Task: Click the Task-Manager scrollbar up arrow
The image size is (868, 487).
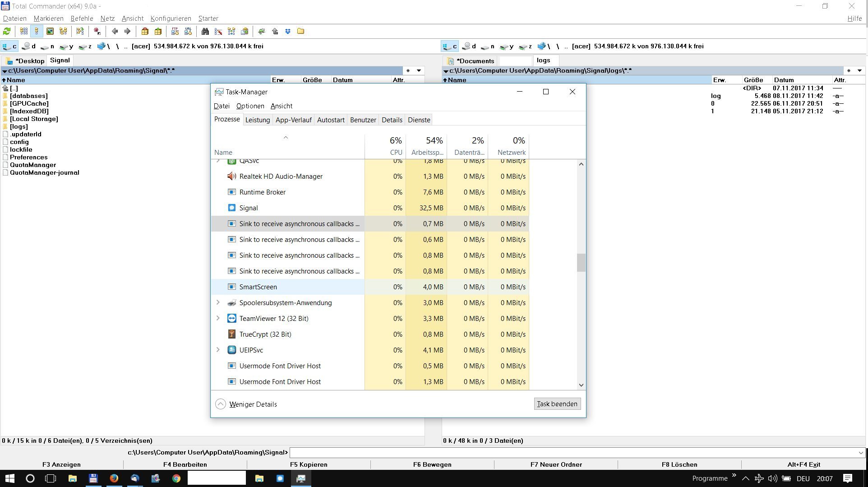Action: [581, 164]
